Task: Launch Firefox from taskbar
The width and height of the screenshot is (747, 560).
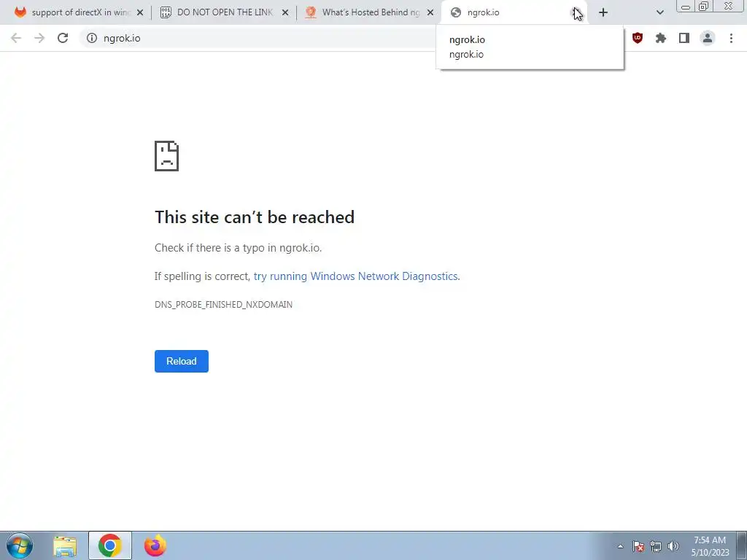Action: point(155,545)
